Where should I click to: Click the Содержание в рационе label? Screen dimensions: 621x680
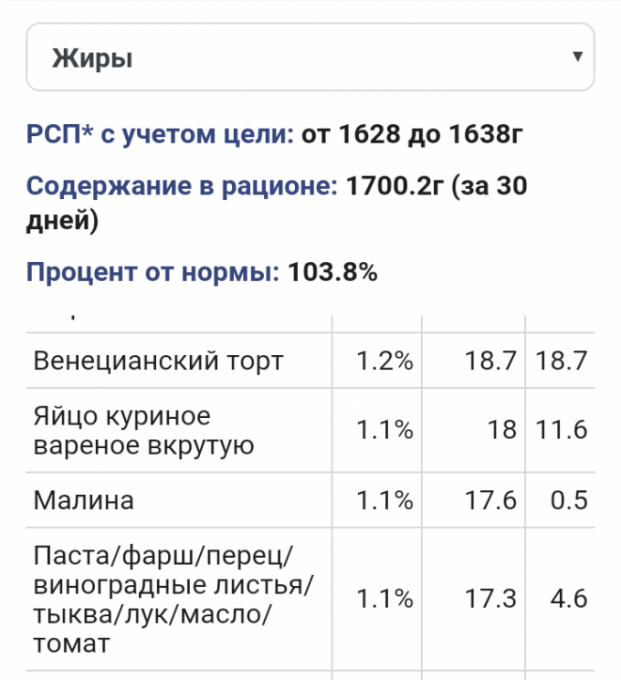(183, 187)
